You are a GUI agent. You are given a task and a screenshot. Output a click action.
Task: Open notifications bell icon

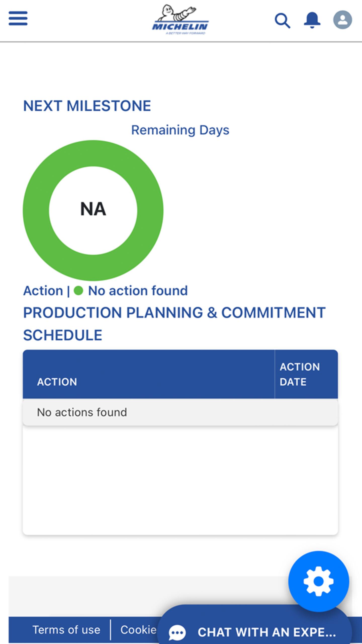312,20
